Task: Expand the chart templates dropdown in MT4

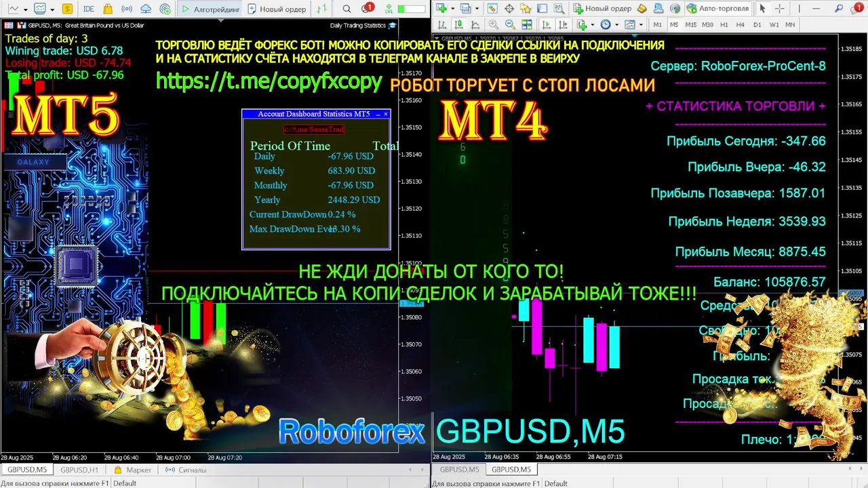Action: tap(641, 24)
